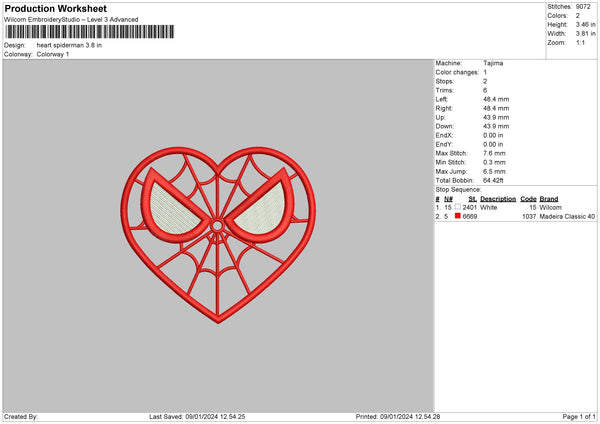
Task: Click the Total Bobbin value 64.42ft
Action: 493,181
